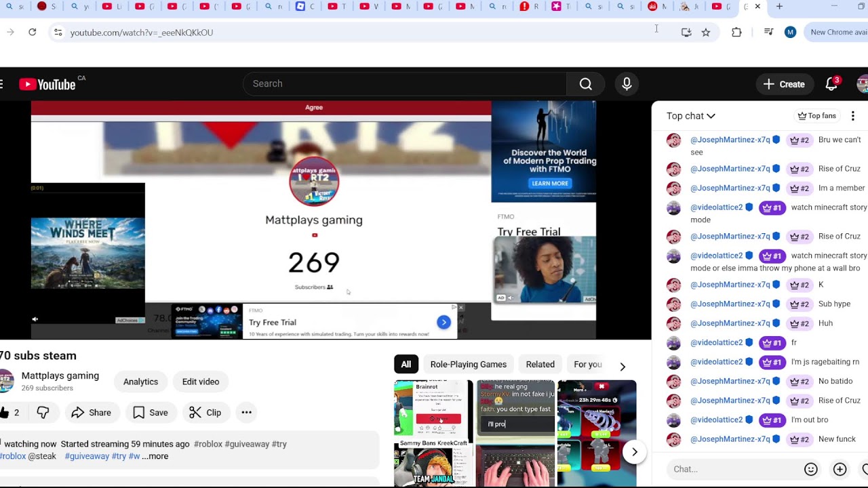The height and width of the screenshot is (488, 868).
Task: Click @videolattice2 on the fr message
Action: click(716, 343)
